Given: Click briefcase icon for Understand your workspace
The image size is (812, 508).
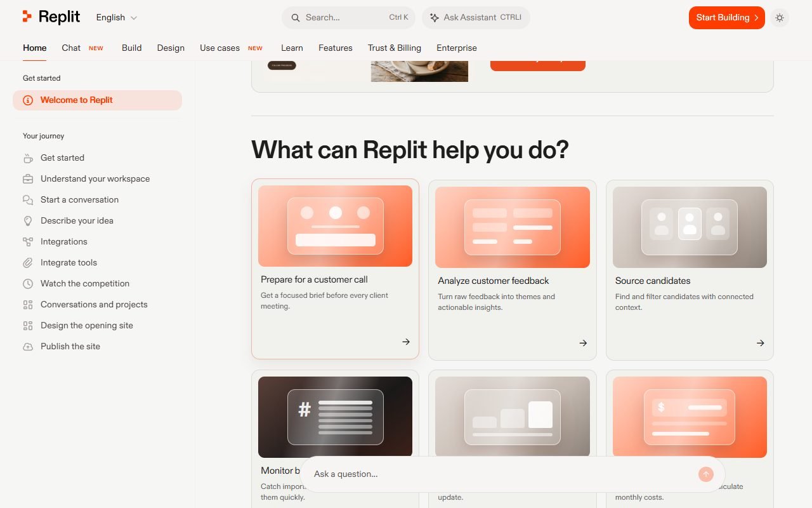Looking at the screenshot, I should pos(28,179).
